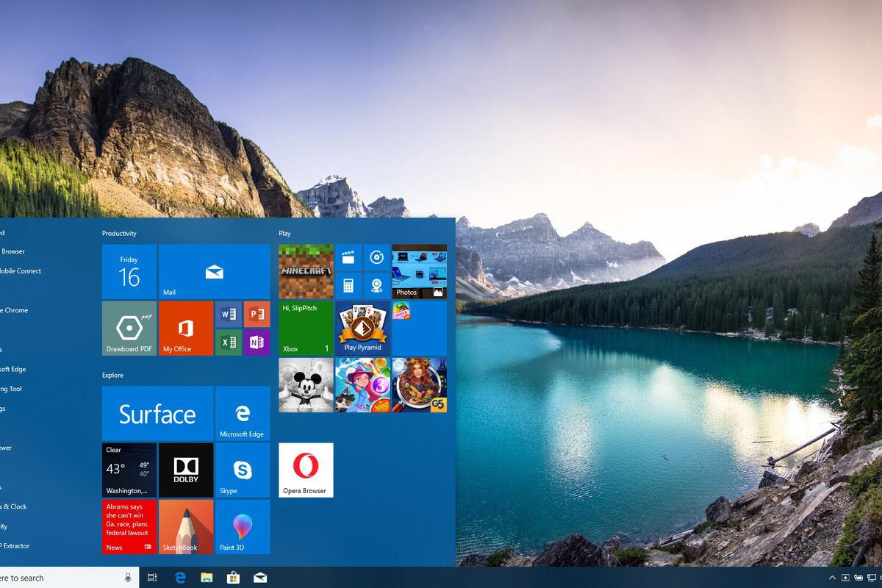Click the Explore group header

(113, 376)
